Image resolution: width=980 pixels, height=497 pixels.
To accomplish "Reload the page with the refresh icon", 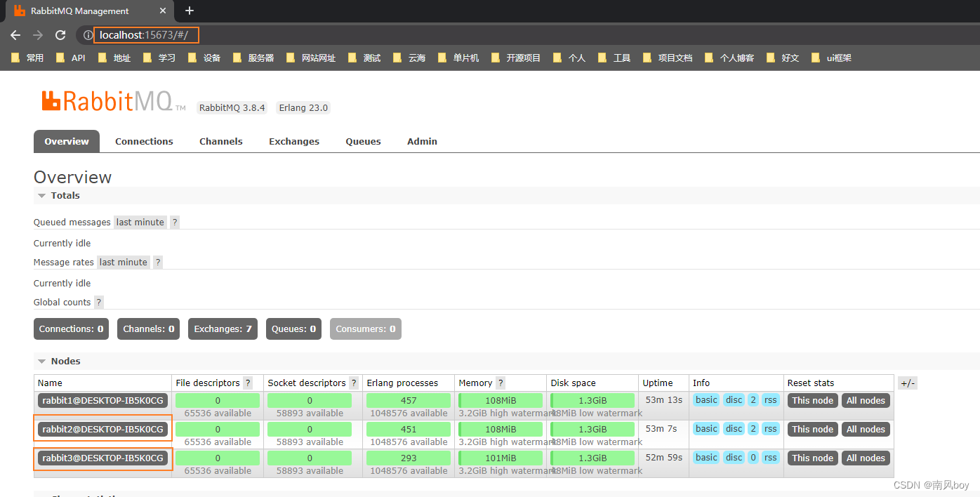I will tap(60, 35).
